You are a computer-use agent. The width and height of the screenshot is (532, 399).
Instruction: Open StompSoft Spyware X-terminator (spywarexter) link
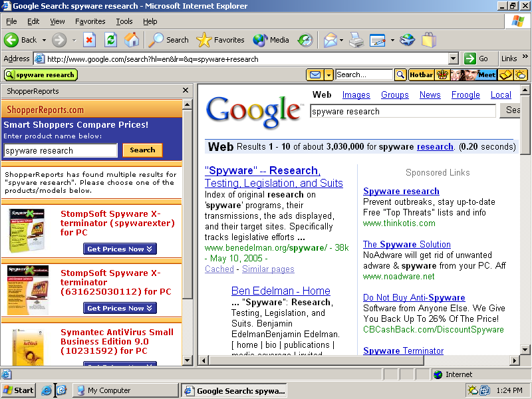(x=118, y=223)
